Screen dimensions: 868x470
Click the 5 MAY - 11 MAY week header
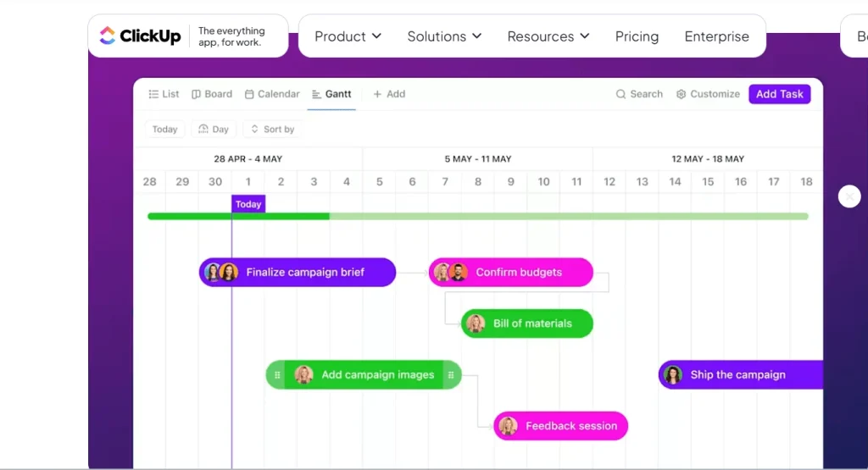pos(478,158)
